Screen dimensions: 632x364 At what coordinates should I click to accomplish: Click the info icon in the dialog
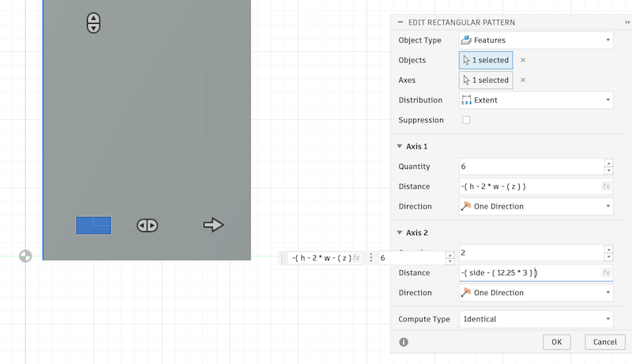pyautogui.click(x=404, y=342)
